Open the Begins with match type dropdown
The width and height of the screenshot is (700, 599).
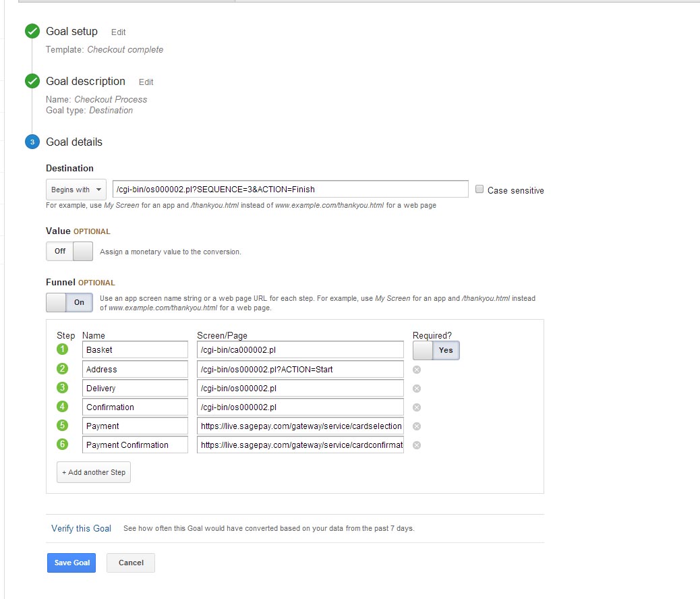[x=76, y=190]
